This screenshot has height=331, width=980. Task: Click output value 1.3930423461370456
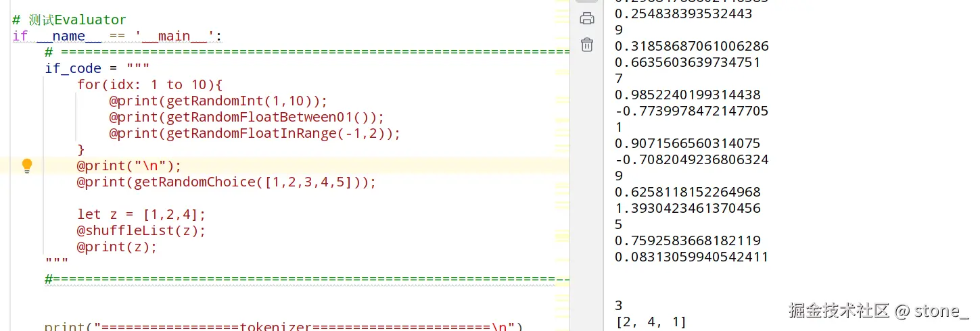pos(687,208)
